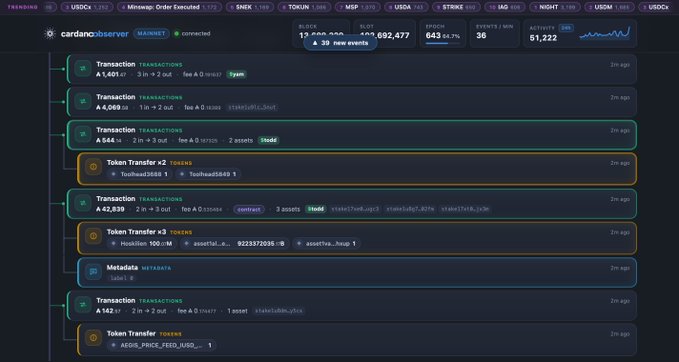Click the '3 assets' text on ₳42,839 transaction

click(x=288, y=209)
